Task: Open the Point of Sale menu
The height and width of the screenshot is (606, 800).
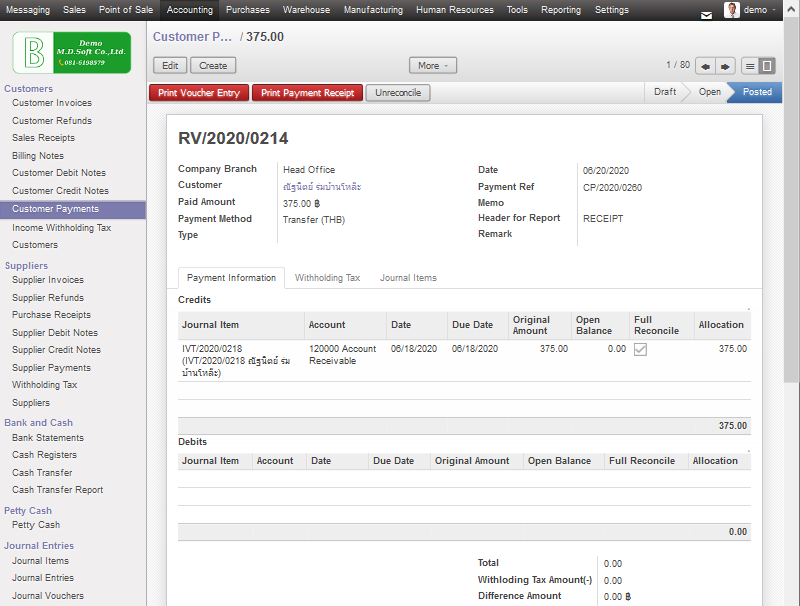Action: tap(126, 10)
